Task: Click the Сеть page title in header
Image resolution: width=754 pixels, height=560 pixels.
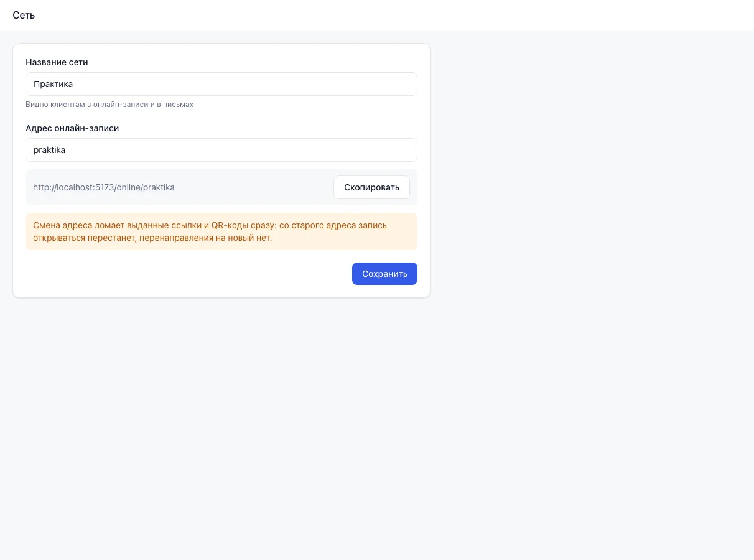Action: (24, 15)
